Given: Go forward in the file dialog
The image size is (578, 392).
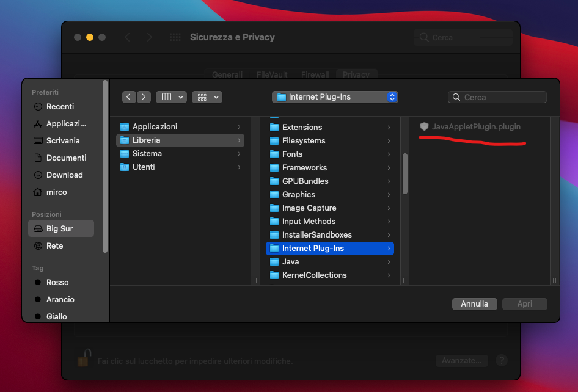Looking at the screenshot, I should (144, 97).
